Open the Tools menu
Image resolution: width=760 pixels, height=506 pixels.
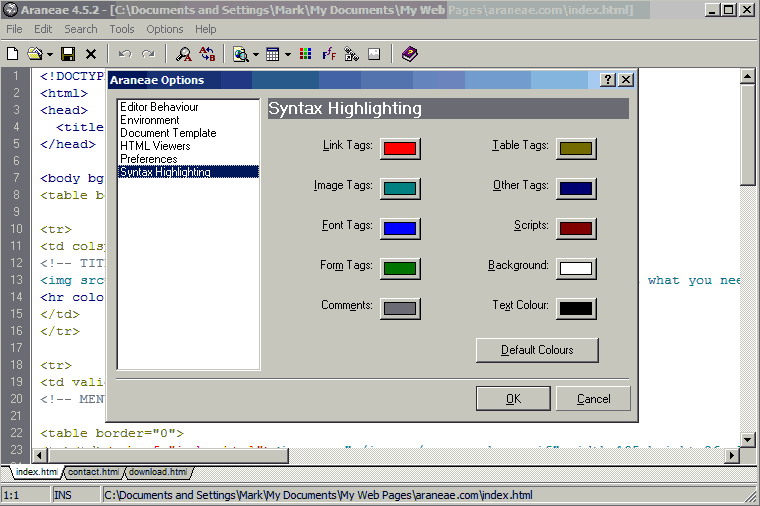(x=122, y=29)
